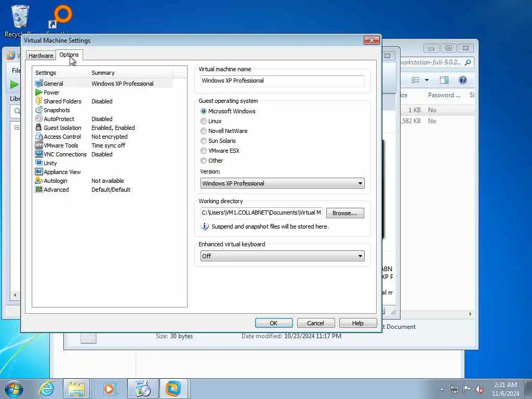Click the muted volume tray icon
Viewport: 532px width, 399px height.
point(480,390)
